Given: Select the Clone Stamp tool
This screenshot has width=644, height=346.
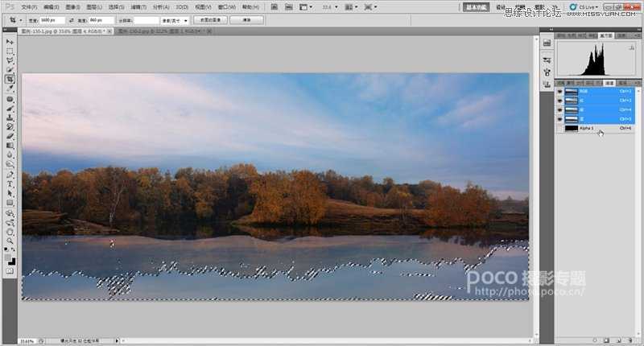Looking at the screenshot, I should pos(10,117).
